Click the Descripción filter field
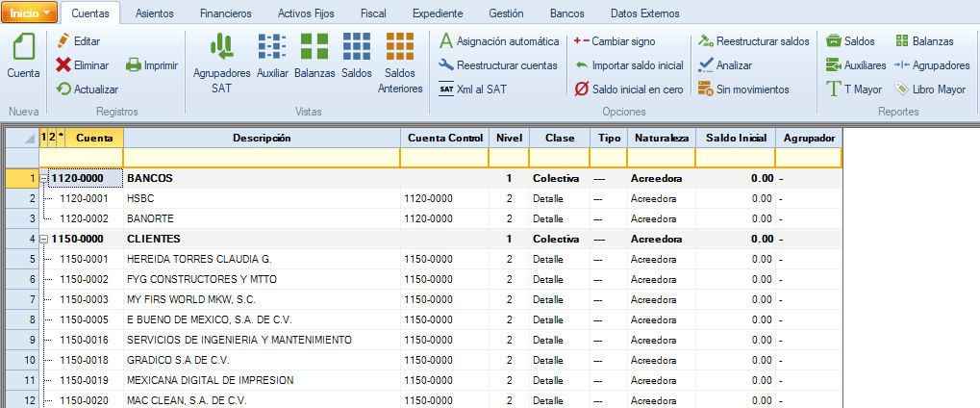980x408 pixels. tap(261, 158)
